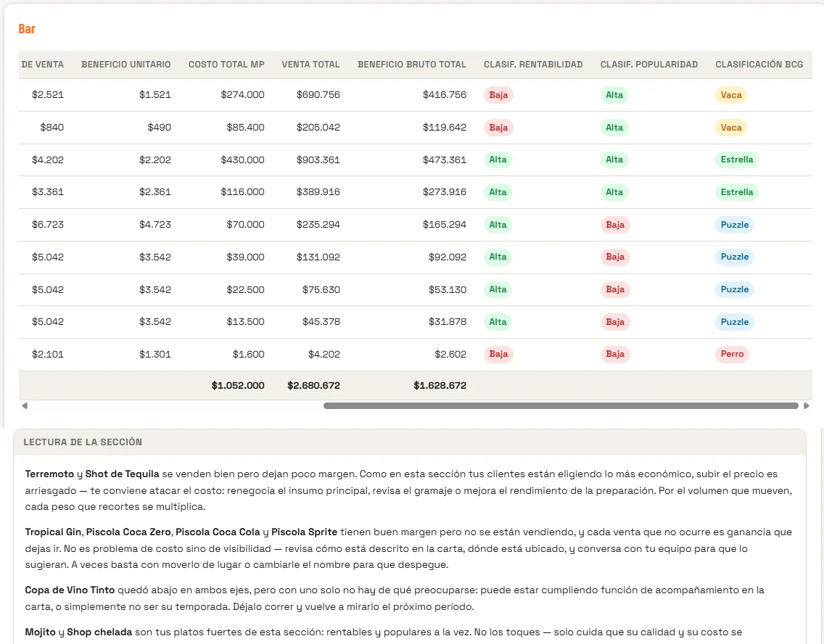
Task: Click the Puzzle badge in the $235.294 row
Action: coord(735,225)
